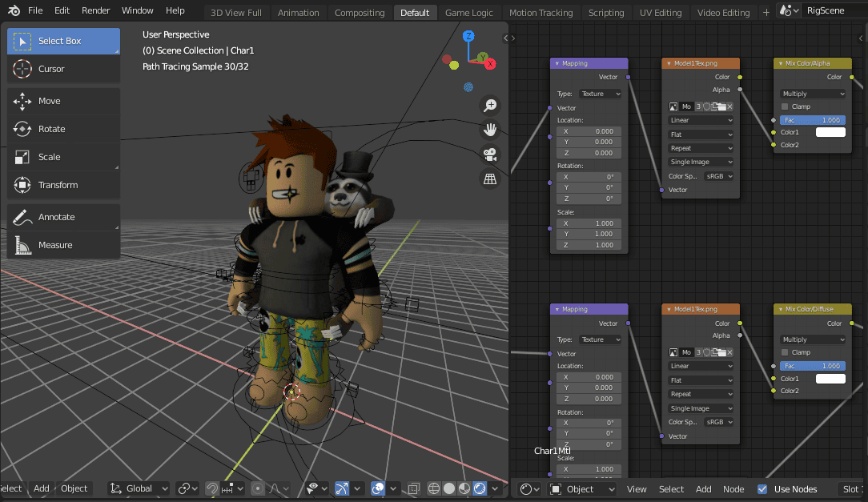Open the Render menu

95,10
